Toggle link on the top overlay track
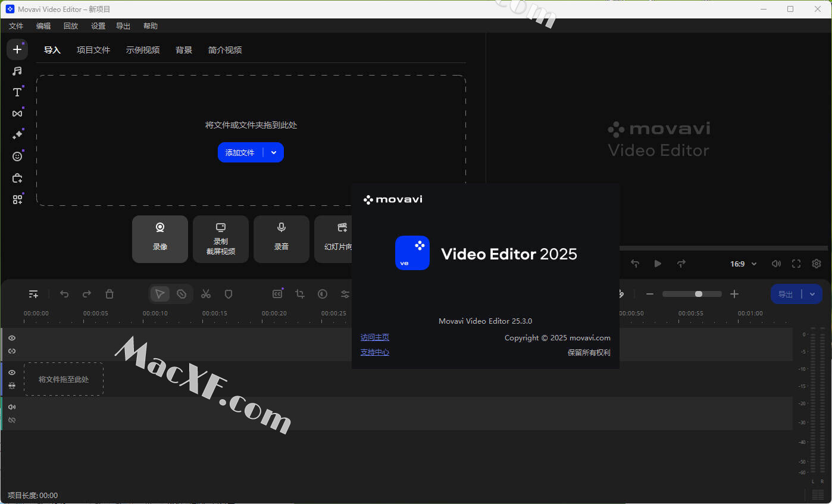Viewport: 832px width, 504px height. 12,351
